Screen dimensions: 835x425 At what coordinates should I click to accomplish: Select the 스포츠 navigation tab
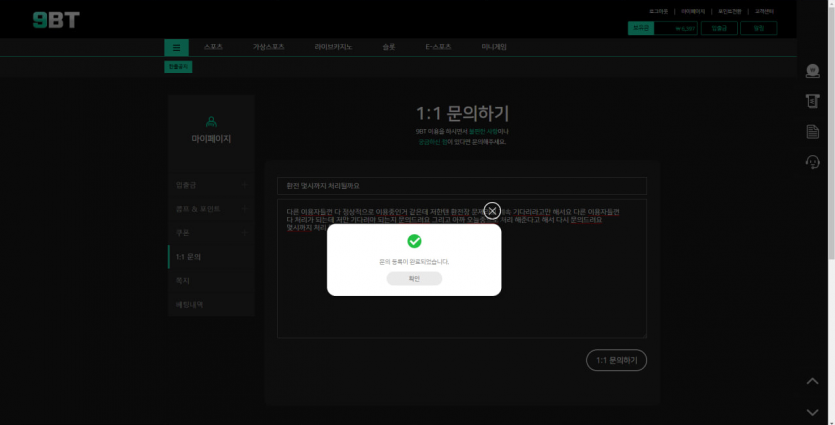(x=213, y=47)
